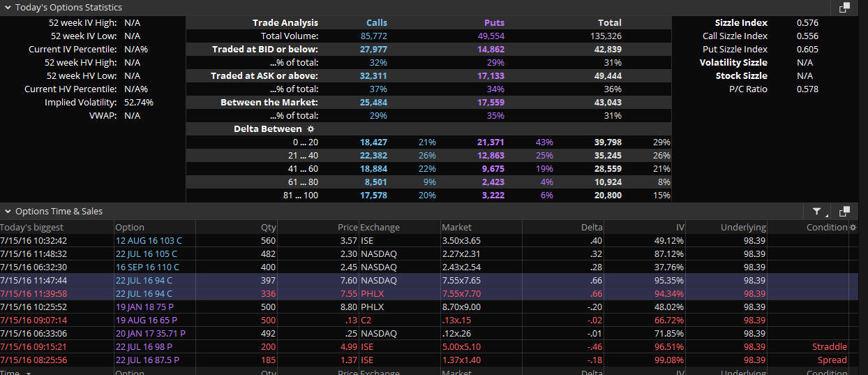Detach the Today's Options Statistics panel
Image resolution: width=868 pixels, height=375 pixels.
844,8
